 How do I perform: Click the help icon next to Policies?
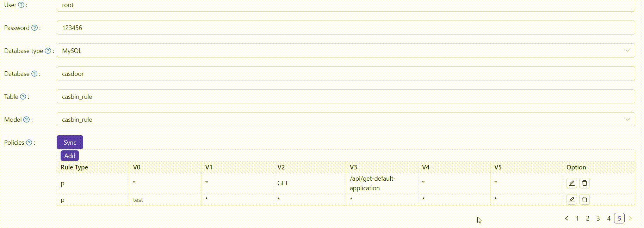tap(29, 143)
